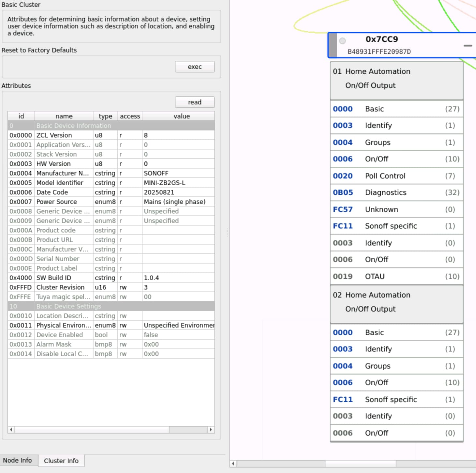Click the attribute table's right scroll arrow
Viewport: 476px width, 473px height.
[x=211, y=430]
